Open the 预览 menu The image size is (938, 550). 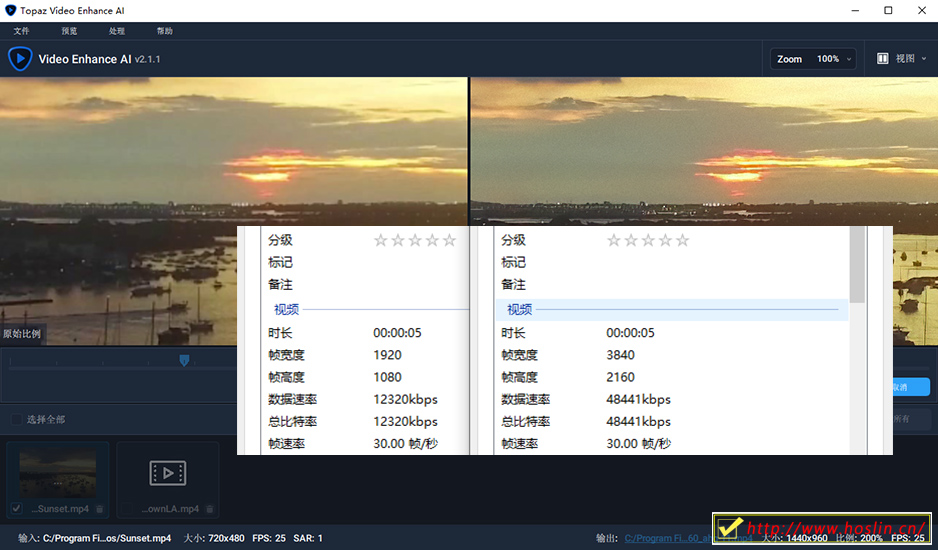tap(69, 31)
